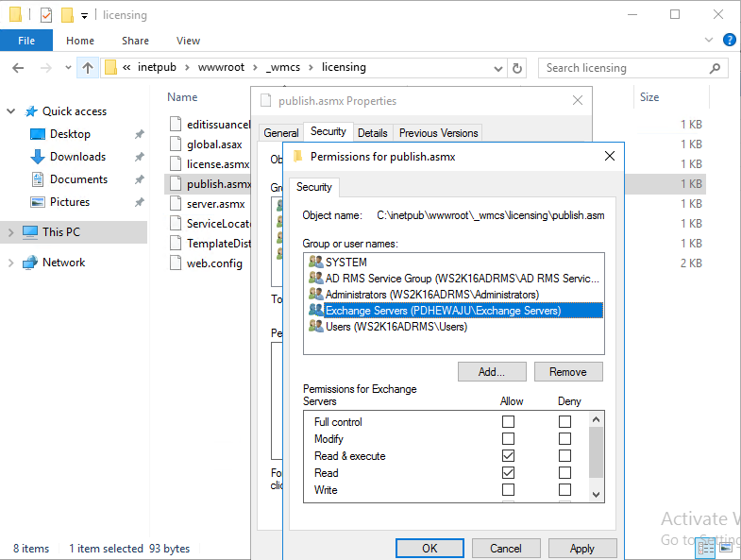Click the global.asax file icon

pyautogui.click(x=176, y=144)
